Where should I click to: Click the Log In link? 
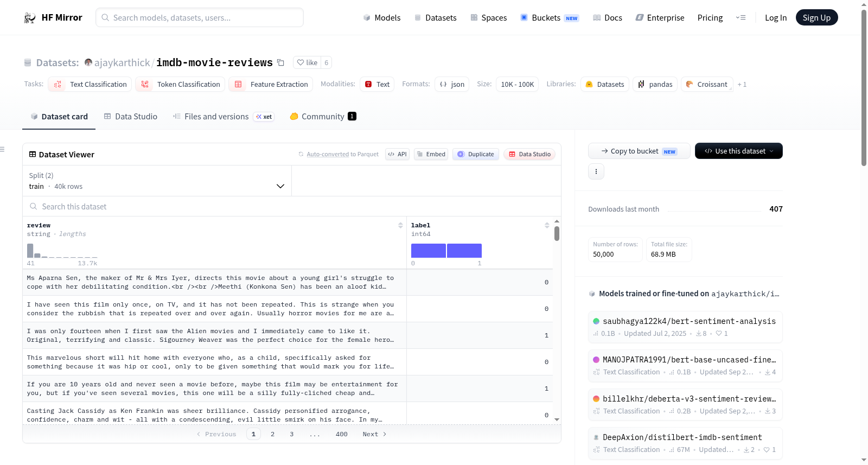click(776, 18)
